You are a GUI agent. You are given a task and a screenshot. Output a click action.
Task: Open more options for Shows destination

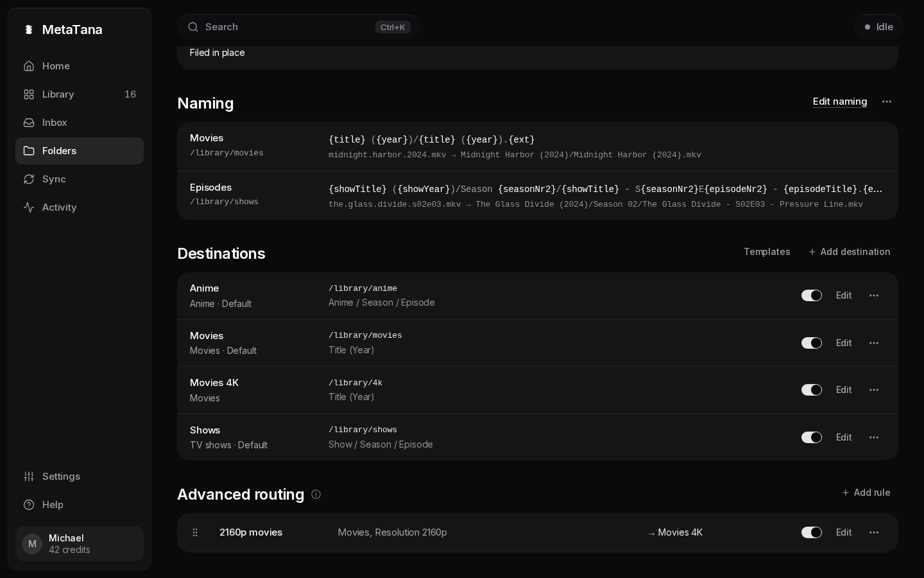click(x=874, y=437)
